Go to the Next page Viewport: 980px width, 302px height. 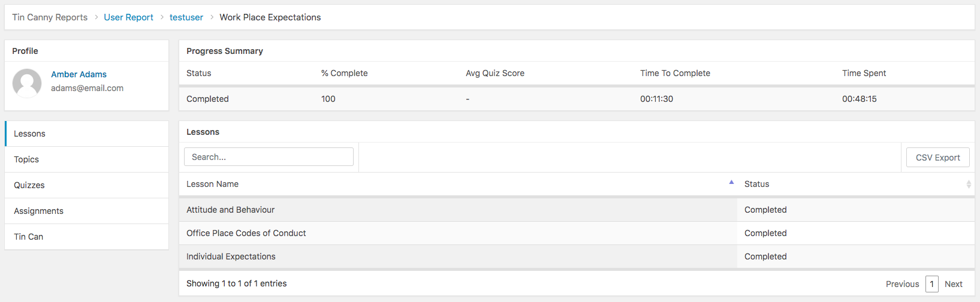coord(953,284)
